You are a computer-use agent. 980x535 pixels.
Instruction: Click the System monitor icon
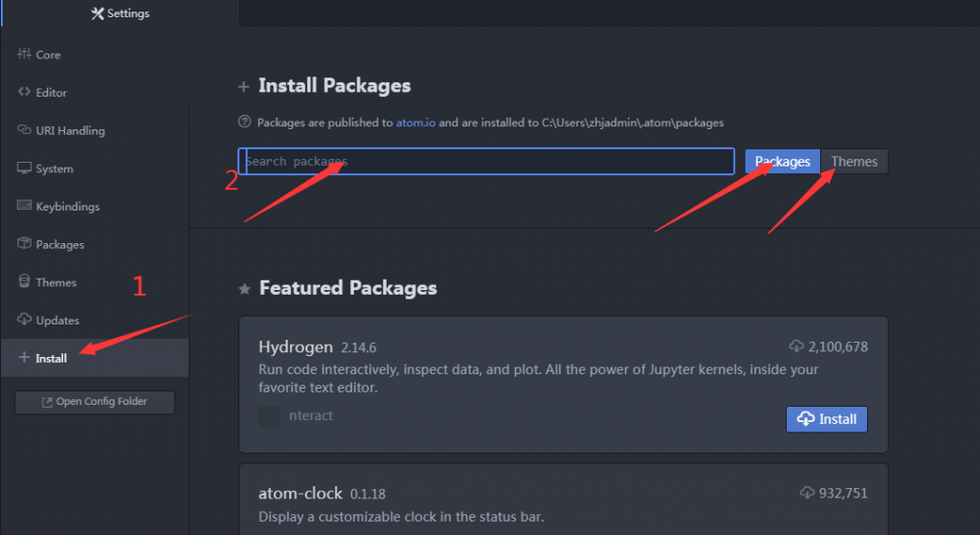(24, 168)
